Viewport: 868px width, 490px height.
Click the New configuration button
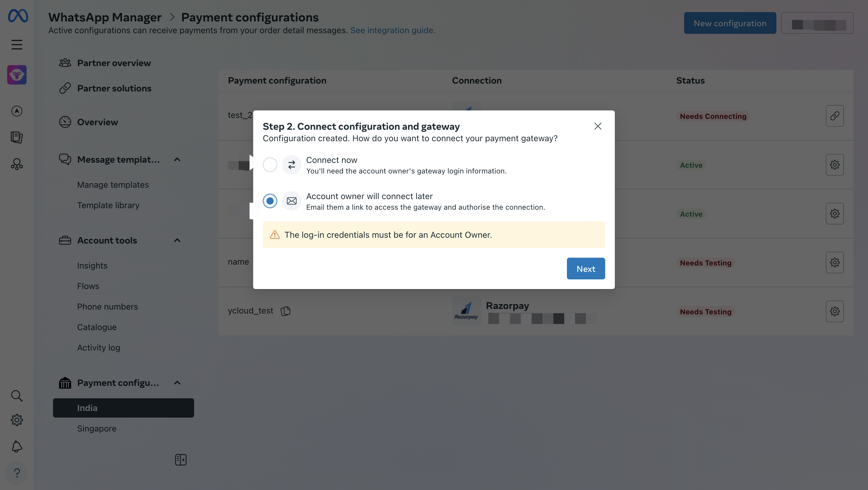(729, 23)
